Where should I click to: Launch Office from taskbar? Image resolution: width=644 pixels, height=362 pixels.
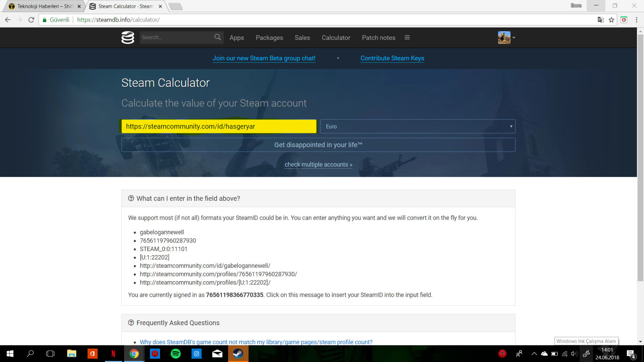[x=92, y=353]
